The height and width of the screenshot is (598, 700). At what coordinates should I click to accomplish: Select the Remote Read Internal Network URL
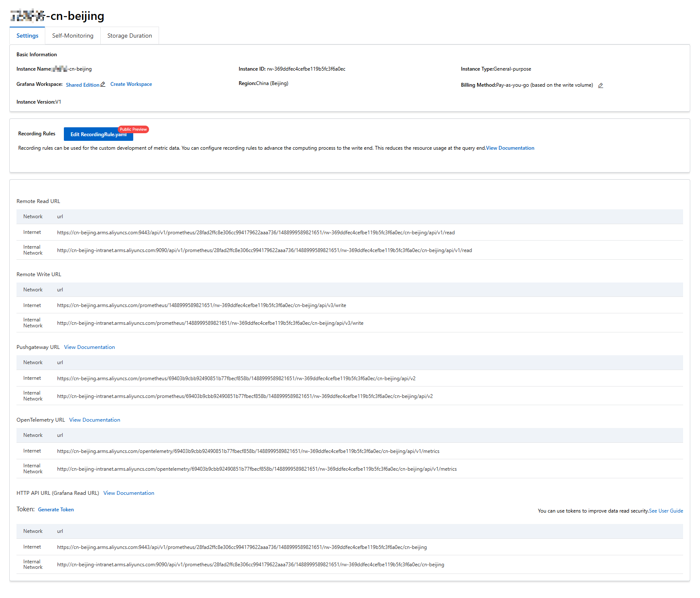pos(264,250)
